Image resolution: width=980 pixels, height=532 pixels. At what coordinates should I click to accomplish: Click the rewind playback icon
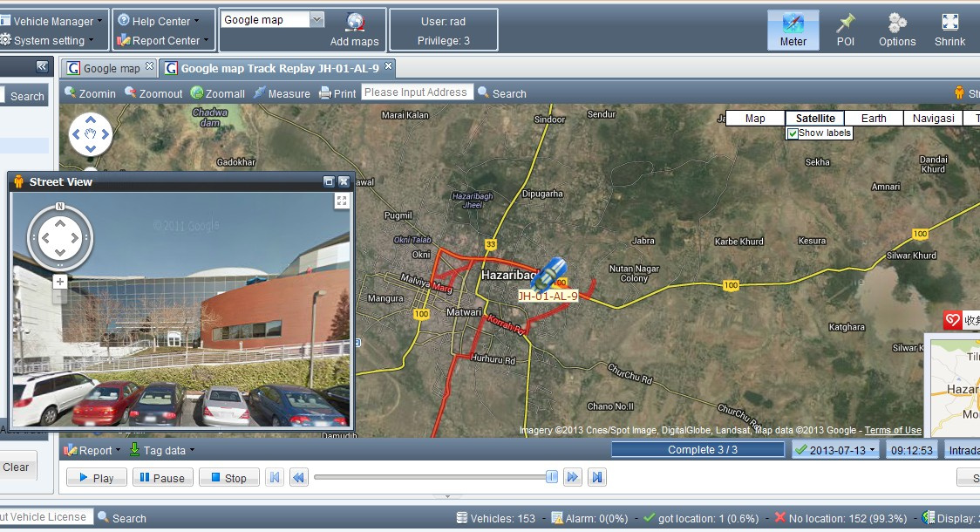(x=299, y=478)
